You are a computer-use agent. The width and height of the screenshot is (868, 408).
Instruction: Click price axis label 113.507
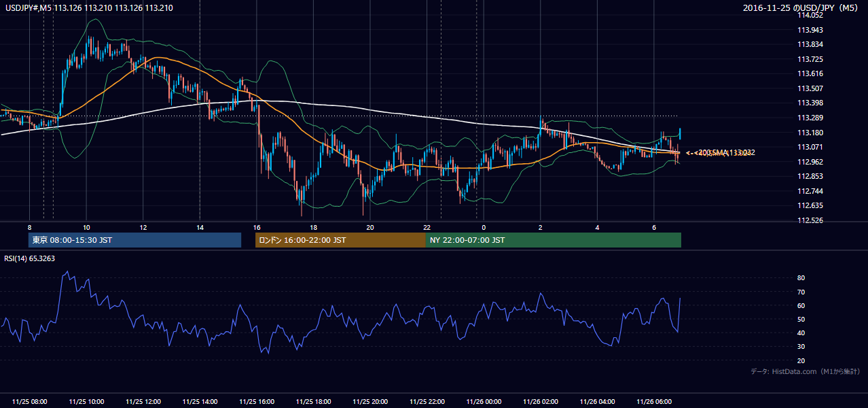[810, 88]
